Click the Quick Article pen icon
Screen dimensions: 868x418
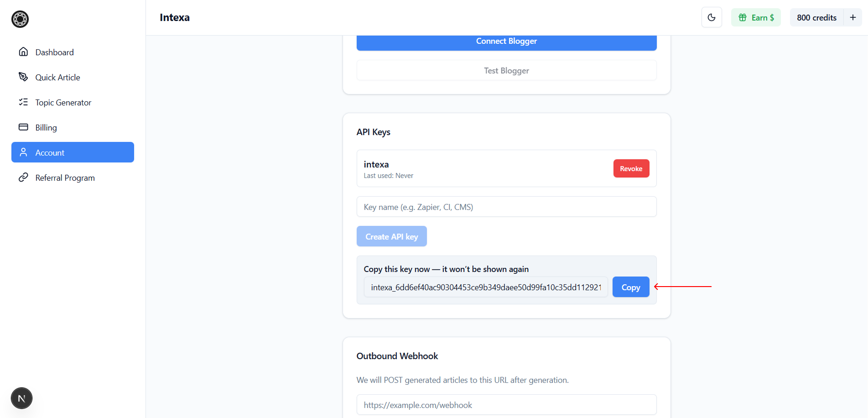23,77
